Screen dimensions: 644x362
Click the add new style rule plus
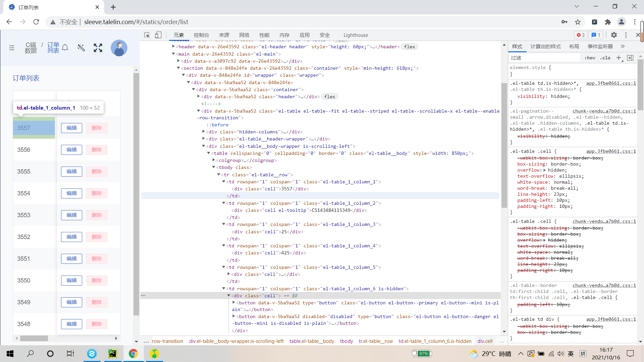click(x=619, y=58)
